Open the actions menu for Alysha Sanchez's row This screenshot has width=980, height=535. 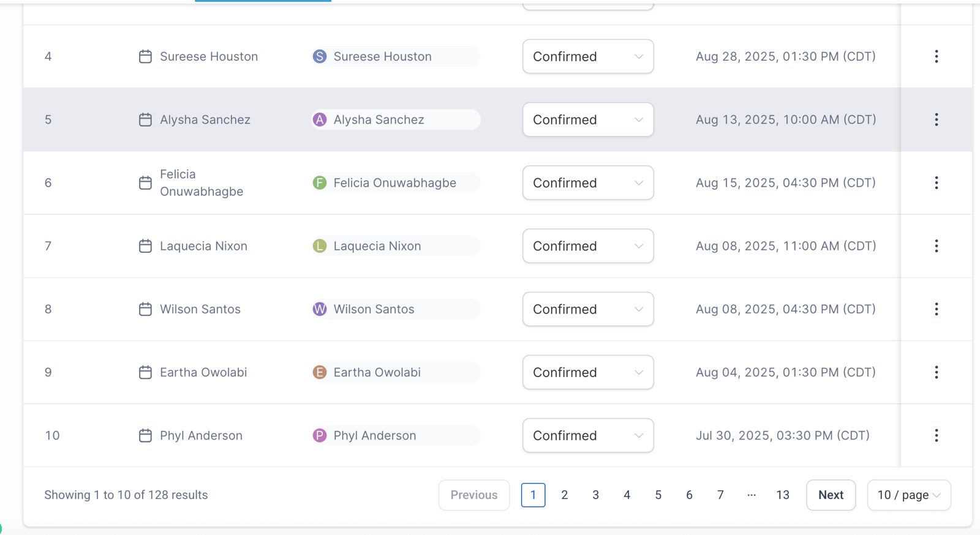click(x=936, y=119)
